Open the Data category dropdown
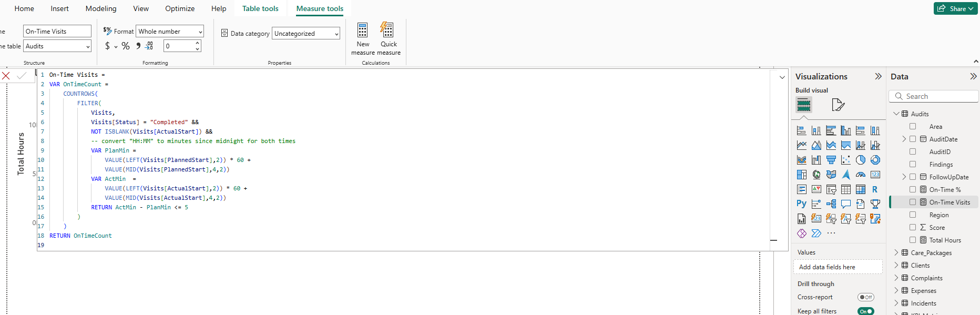Screen dimensions: 980x315 (x=306, y=34)
